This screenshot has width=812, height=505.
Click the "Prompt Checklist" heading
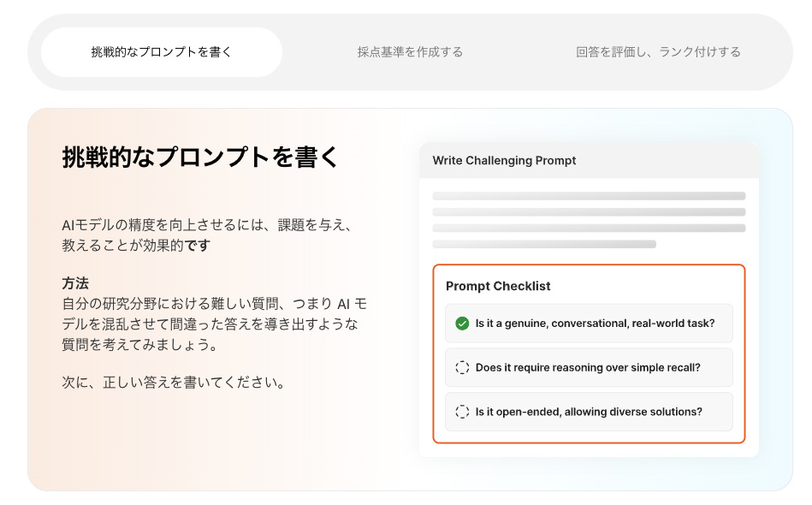tap(498, 286)
